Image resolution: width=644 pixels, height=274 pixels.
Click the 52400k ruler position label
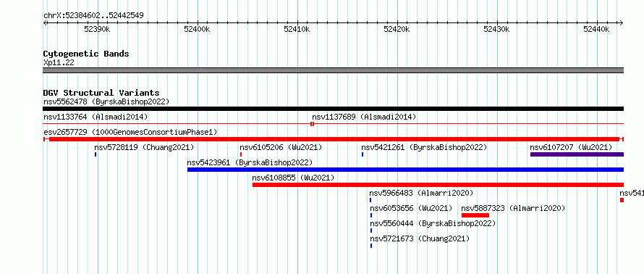point(197,29)
